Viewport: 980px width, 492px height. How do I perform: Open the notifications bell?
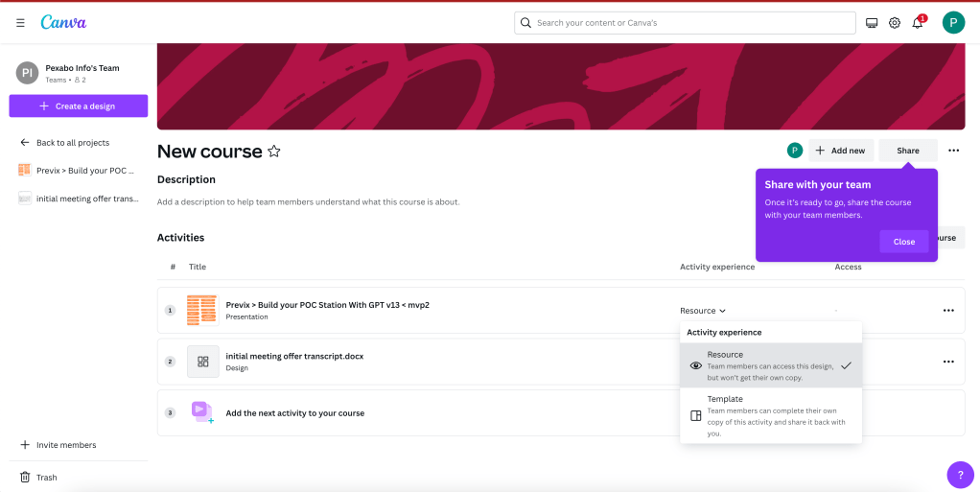[918, 23]
